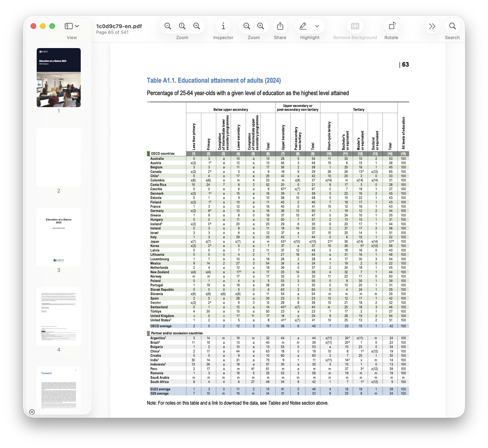Click the zoom in magnifier icon

197,26
